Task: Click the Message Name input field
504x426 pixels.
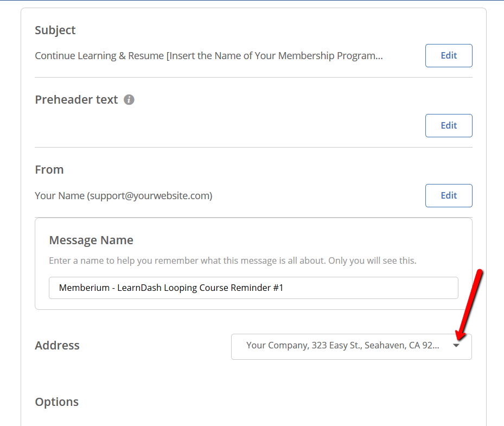Action: click(x=253, y=288)
